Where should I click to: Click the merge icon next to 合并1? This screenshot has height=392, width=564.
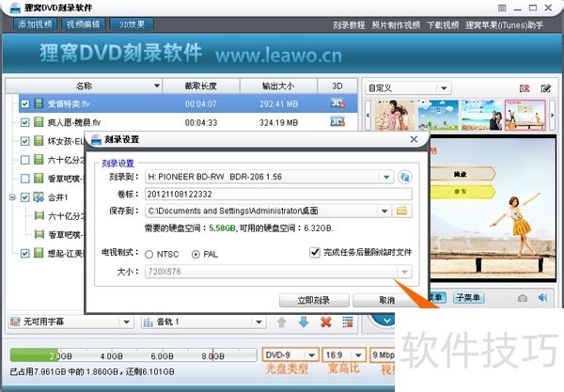(x=39, y=196)
